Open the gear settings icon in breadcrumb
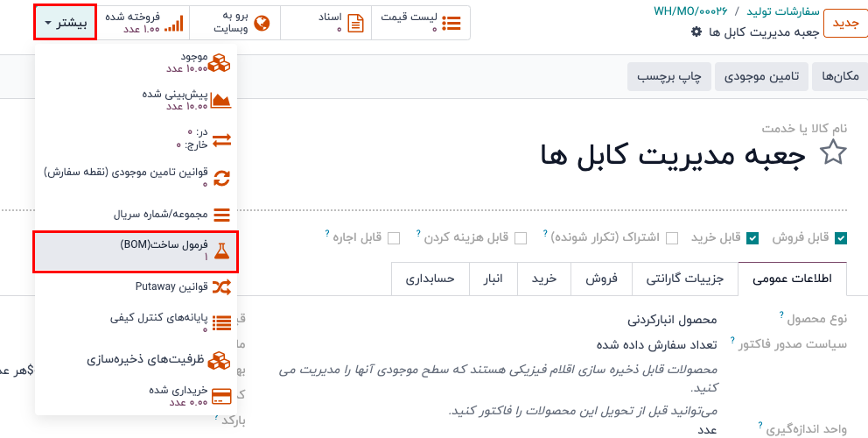This screenshot has width=868, height=438. coord(696,32)
